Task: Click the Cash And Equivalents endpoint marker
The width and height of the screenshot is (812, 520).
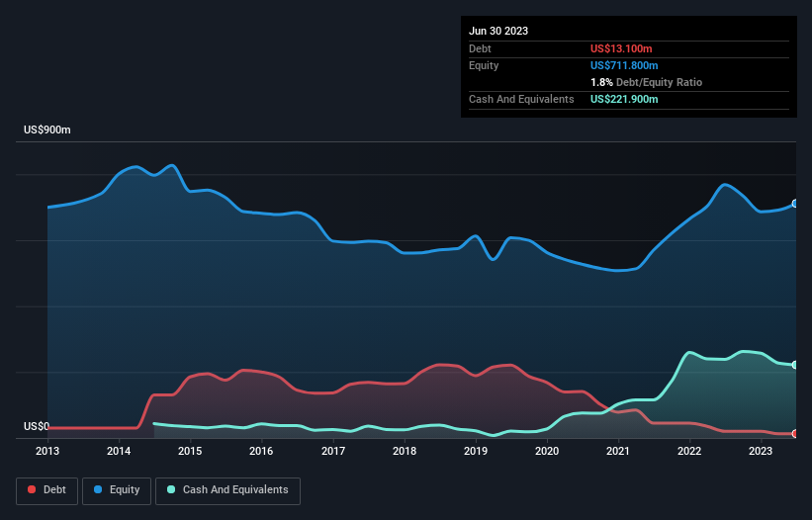Action: click(795, 365)
